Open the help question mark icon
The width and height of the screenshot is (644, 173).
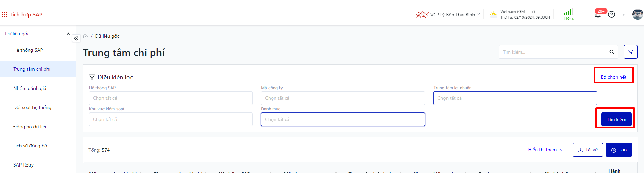tap(612, 14)
